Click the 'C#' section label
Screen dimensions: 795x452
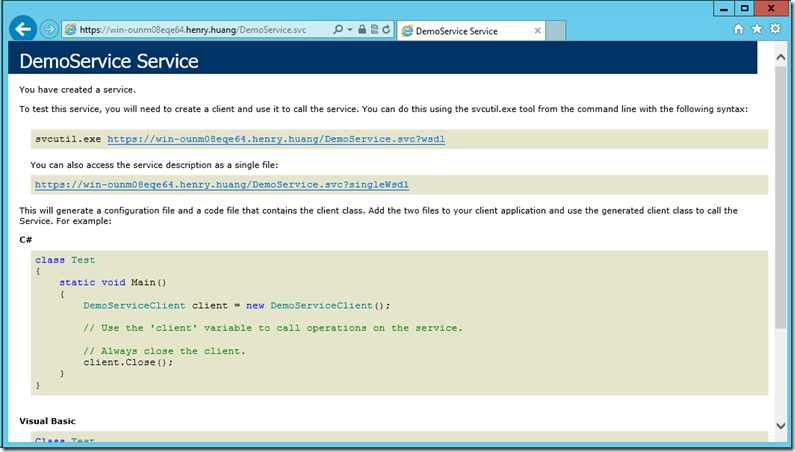(x=25, y=239)
